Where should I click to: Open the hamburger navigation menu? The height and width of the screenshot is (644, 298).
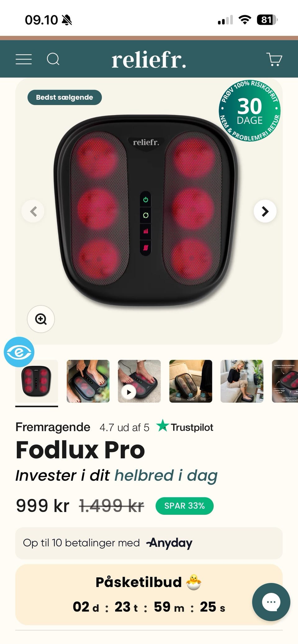[24, 59]
